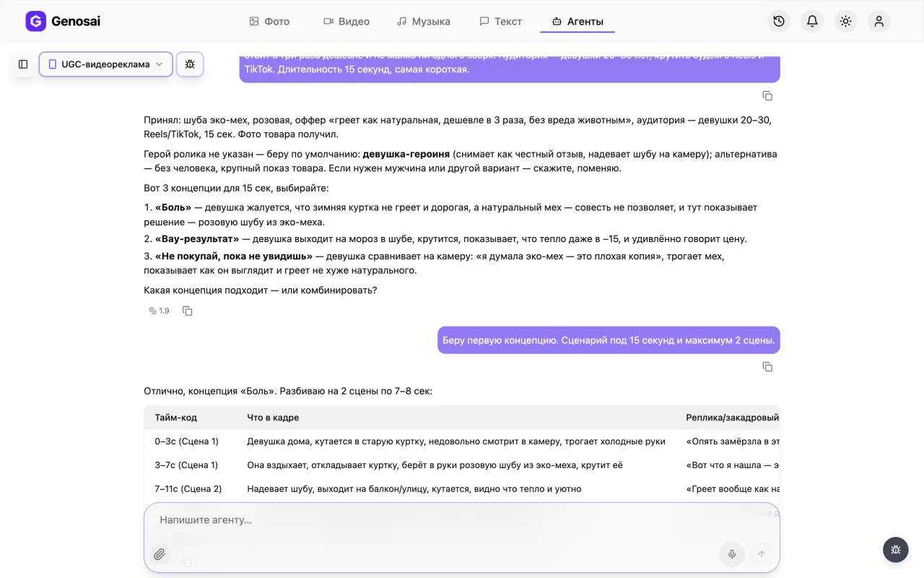Select the '0–3с (Сцена 1)' table cell
Viewport: 924px width, 578px height.
click(x=186, y=441)
